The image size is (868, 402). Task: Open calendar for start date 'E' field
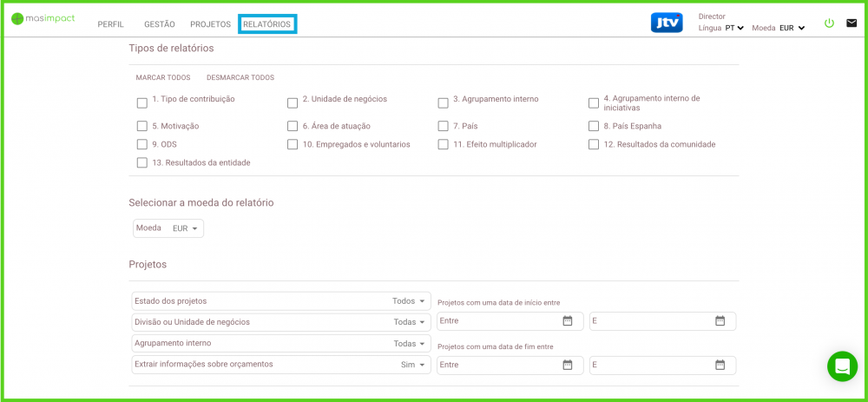click(x=720, y=321)
